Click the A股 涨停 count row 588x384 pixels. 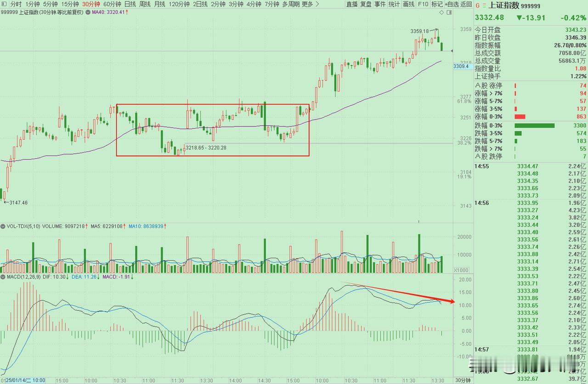(531, 86)
